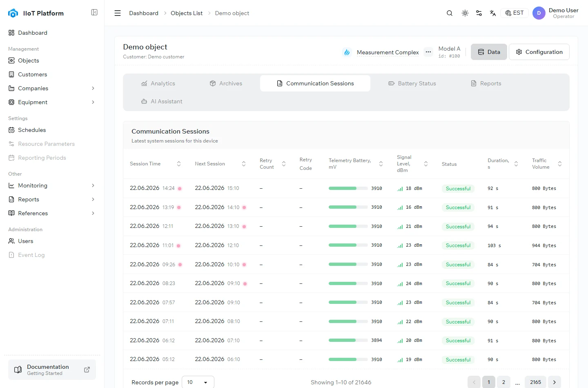Select current page 1 button

[x=489, y=382]
